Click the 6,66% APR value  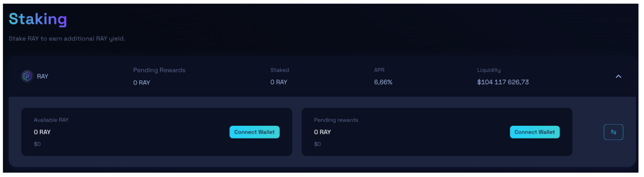tap(383, 82)
